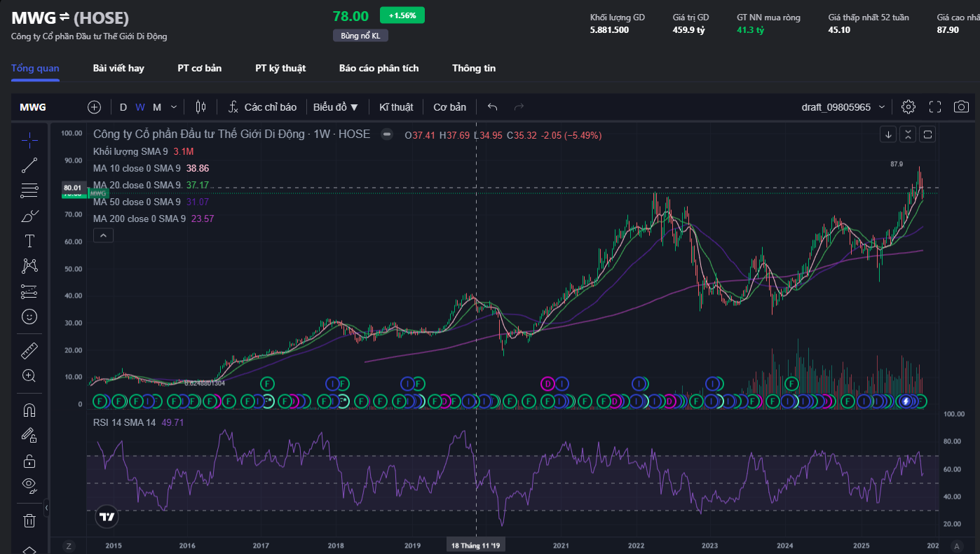980x554 pixels.
Task: Click the trash icon to remove drawings
Action: pyautogui.click(x=29, y=520)
